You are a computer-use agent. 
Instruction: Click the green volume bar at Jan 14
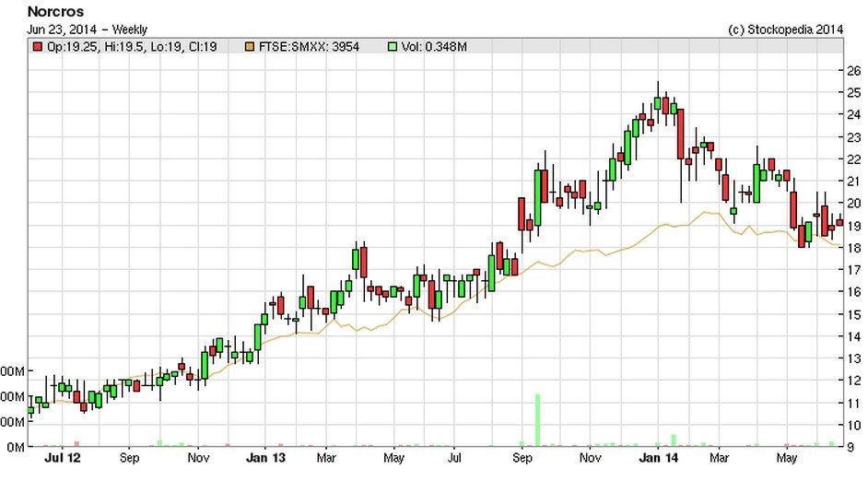point(674,440)
